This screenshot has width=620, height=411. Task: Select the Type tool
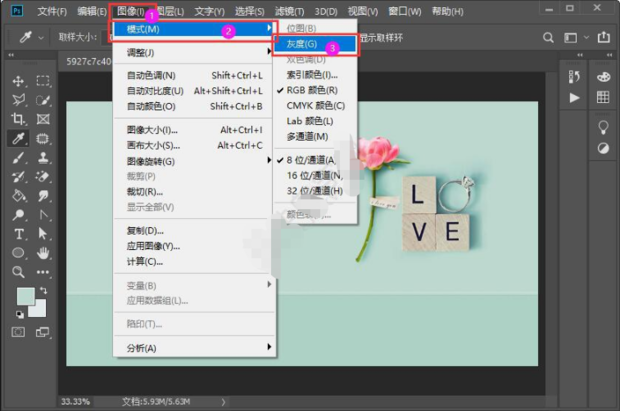(18, 234)
